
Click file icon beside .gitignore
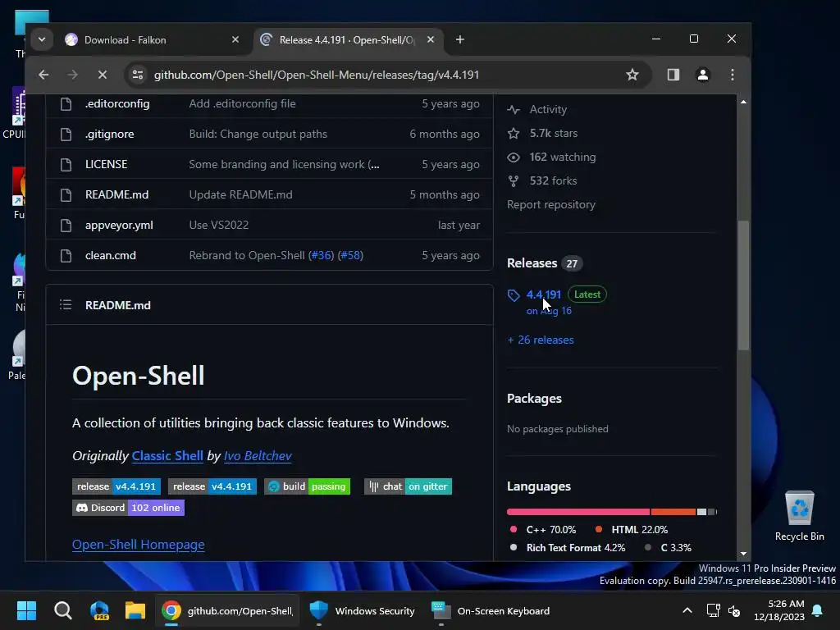point(66,134)
